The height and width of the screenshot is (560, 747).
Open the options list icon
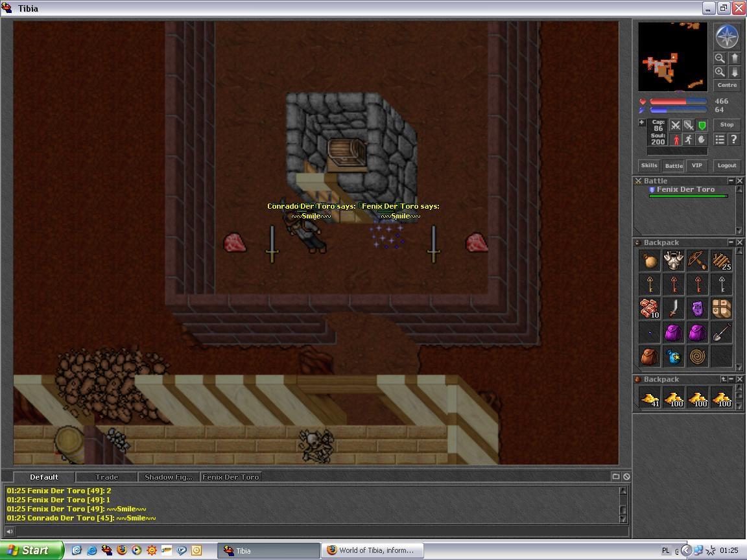[720, 139]
